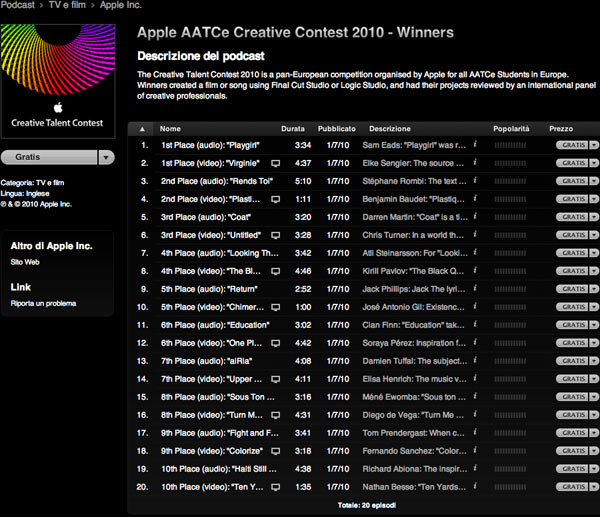The height and width of the screenshot is (517, 600).
Task: Show info icon on Return episode
Action: coord(475,288)
